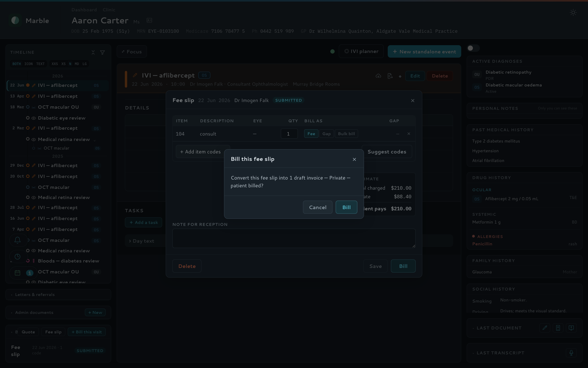Expand chevron beside Medical retina review under 2 Mar

click(x=95, y=140)
